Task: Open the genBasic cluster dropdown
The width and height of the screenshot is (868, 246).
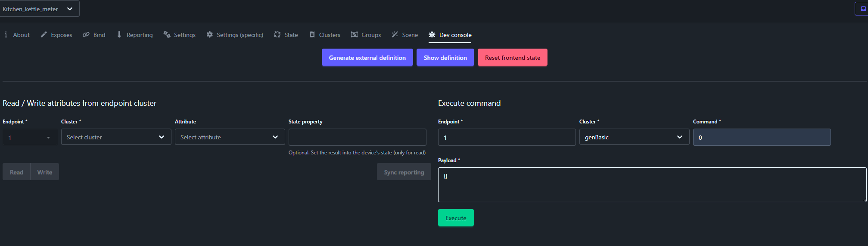Action: pyautogui.click(x=634, y=137)
